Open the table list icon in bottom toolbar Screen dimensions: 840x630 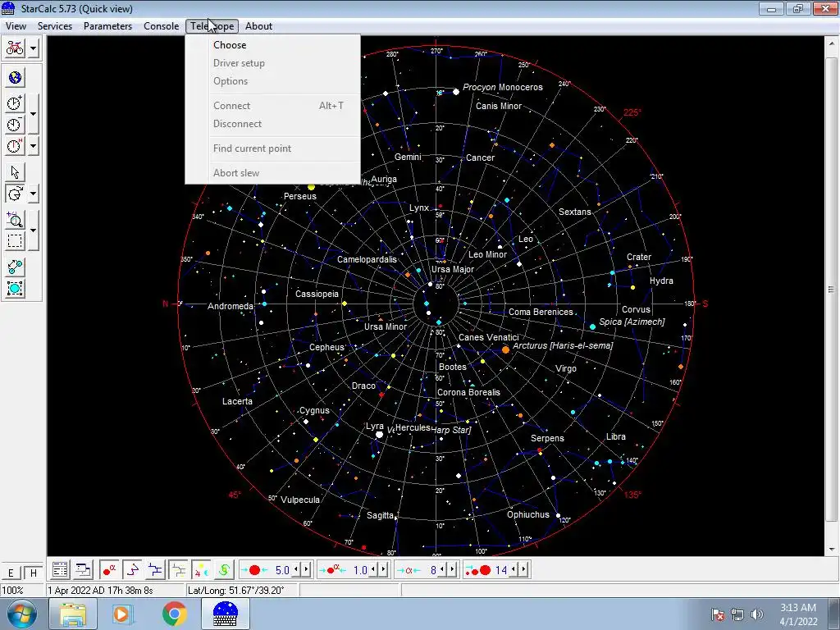[x=60, y=570]
